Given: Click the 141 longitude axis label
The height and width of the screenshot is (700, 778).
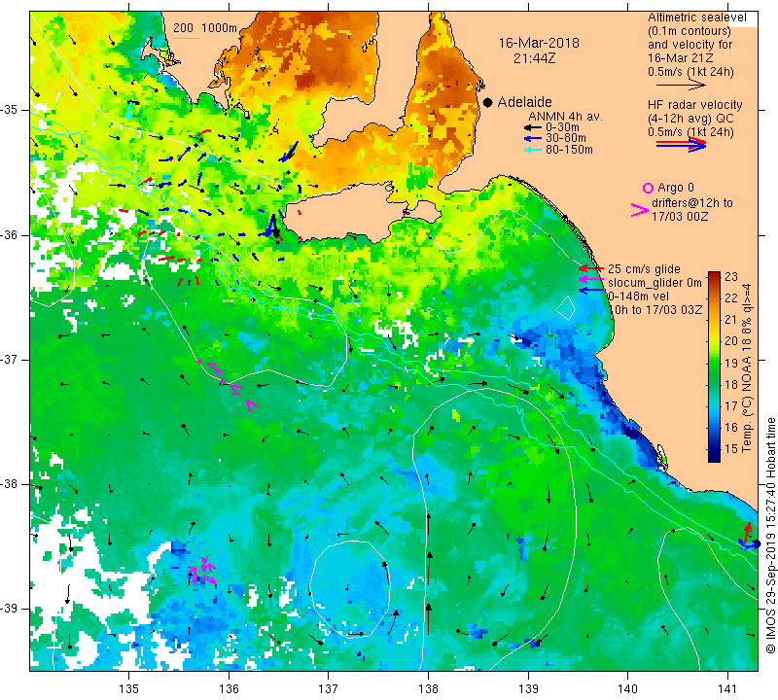Looking at the screenshot, I should tap(727, 688).
